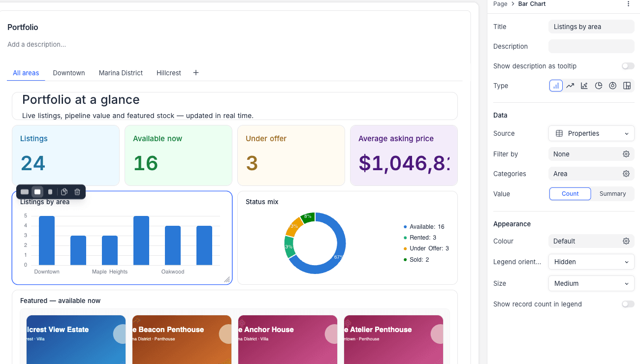Select Summary as the value mode

point(612,194)
